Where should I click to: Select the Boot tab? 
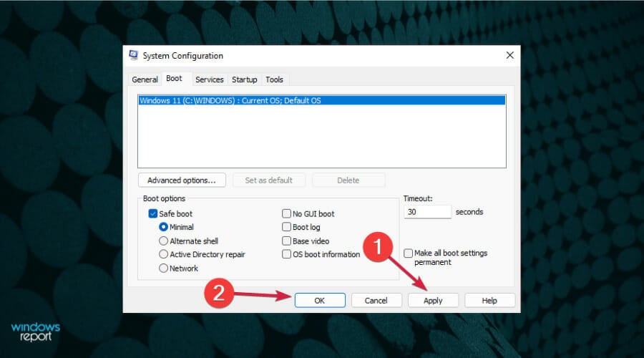174,79
